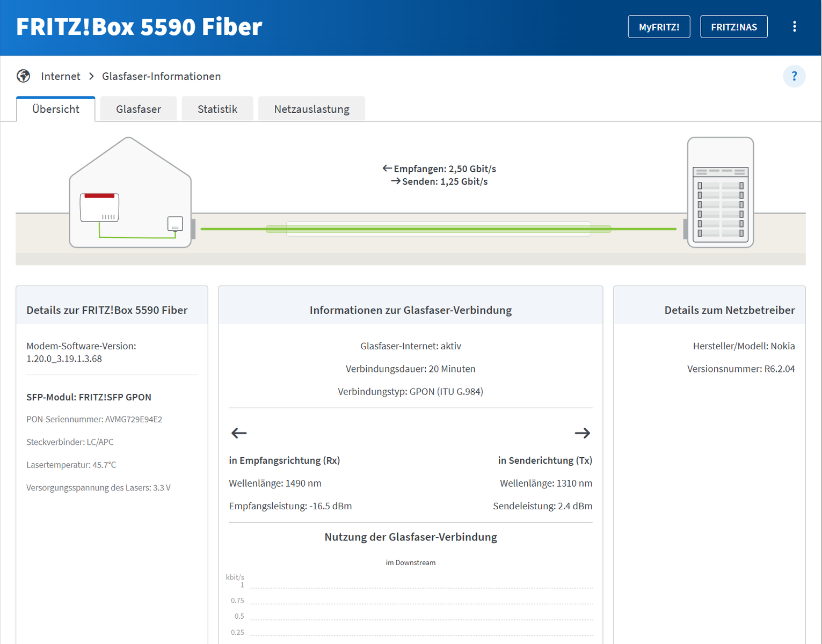Click the help question mark icon
This screenshot has width=822, height=644.
[794, 76]
